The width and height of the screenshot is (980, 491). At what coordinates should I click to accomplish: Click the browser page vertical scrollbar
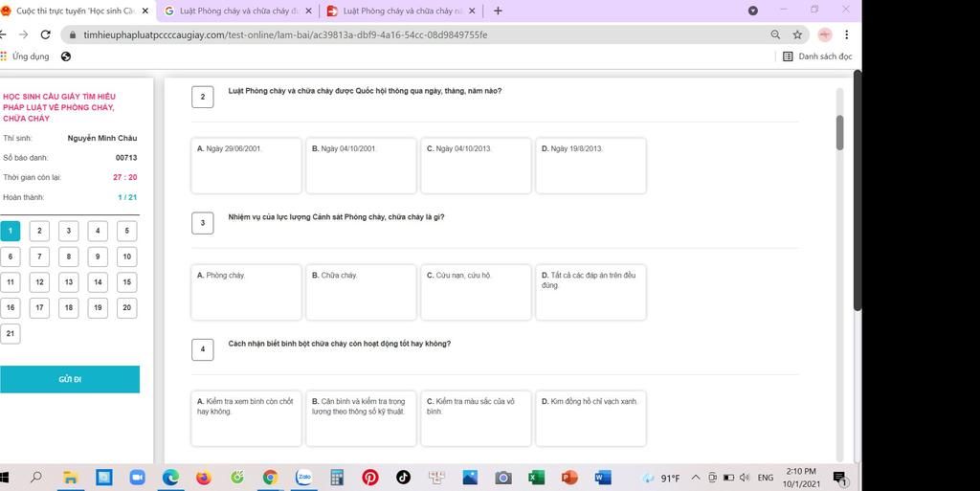click(x=857, y=190)
